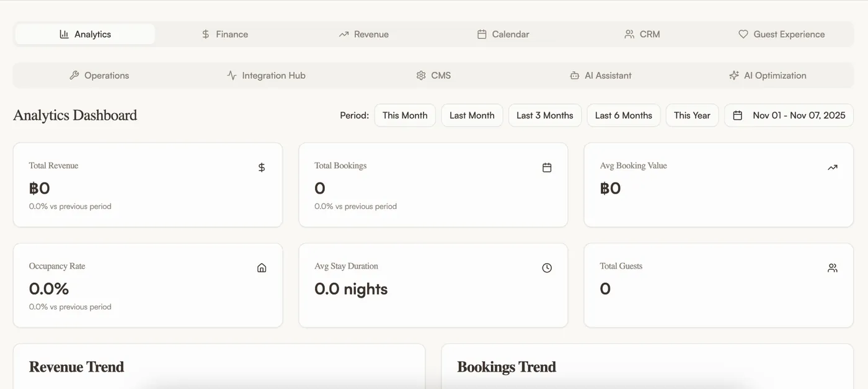Click the users icon in Total Guests card
This screenshot has height=389, width=868.
tap(833, 268)
